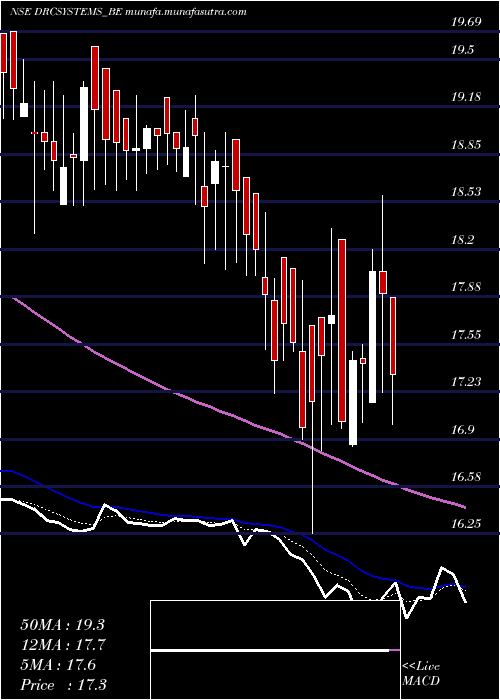The height and width of the screenshot is (700, 500).
Task: Click the 18.2 price axis label
Action: tap(463, 241)
